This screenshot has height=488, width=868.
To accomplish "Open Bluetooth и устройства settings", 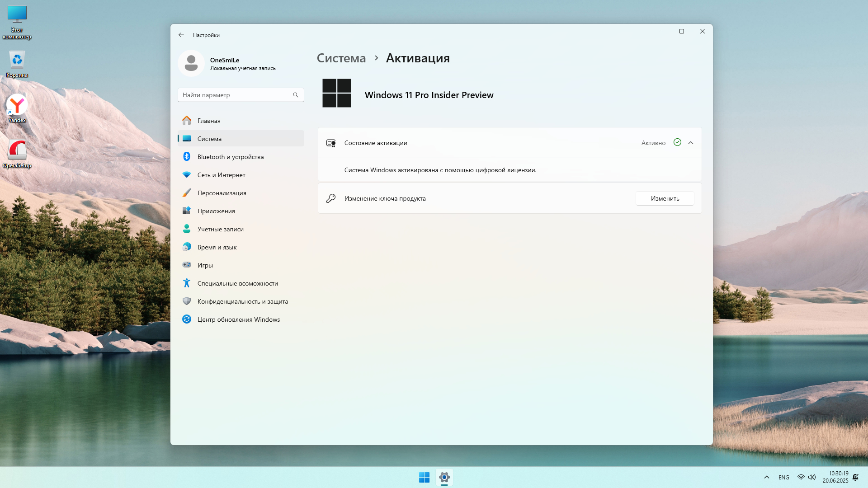I will [x=230, y=157].
